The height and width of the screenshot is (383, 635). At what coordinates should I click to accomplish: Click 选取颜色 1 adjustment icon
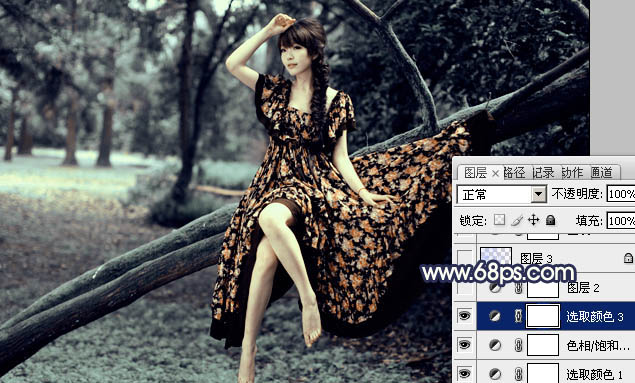point(495,374)
